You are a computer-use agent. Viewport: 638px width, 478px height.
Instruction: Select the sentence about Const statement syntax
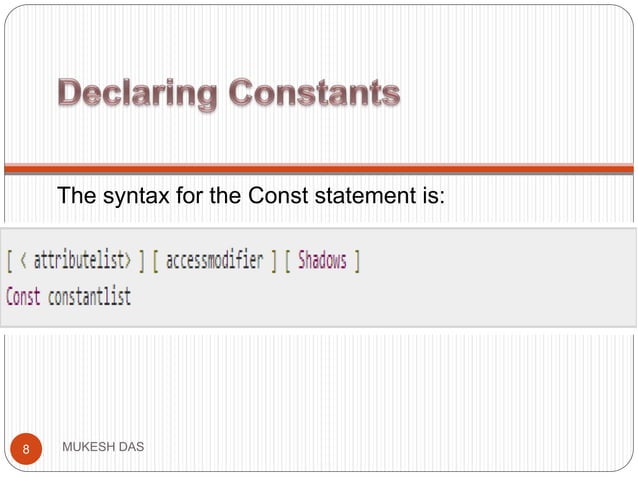(250, 194)
